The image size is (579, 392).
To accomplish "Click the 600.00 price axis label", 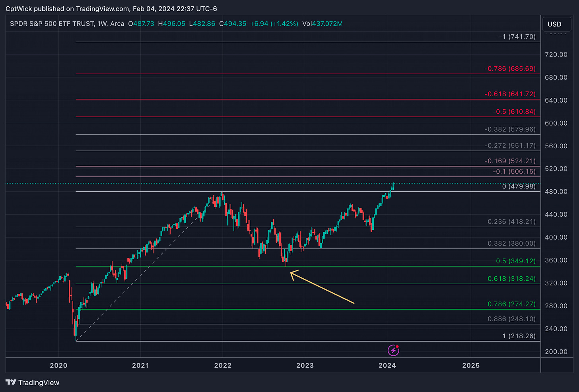I will click(556, 123).
